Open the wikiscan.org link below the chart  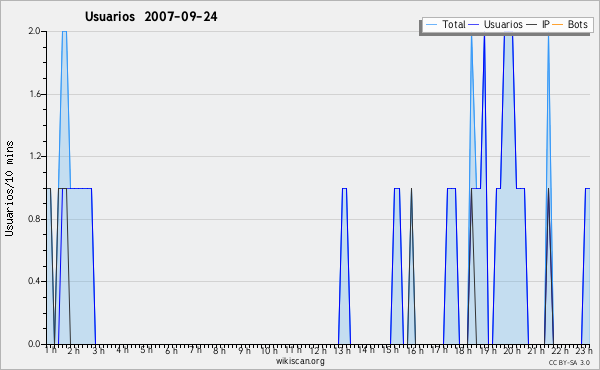[x=300, y=361]
